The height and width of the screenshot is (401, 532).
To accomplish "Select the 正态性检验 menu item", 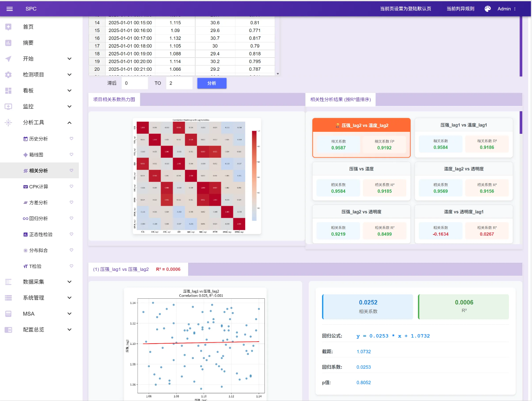I will pyautogui.click(x=40, y=234).
